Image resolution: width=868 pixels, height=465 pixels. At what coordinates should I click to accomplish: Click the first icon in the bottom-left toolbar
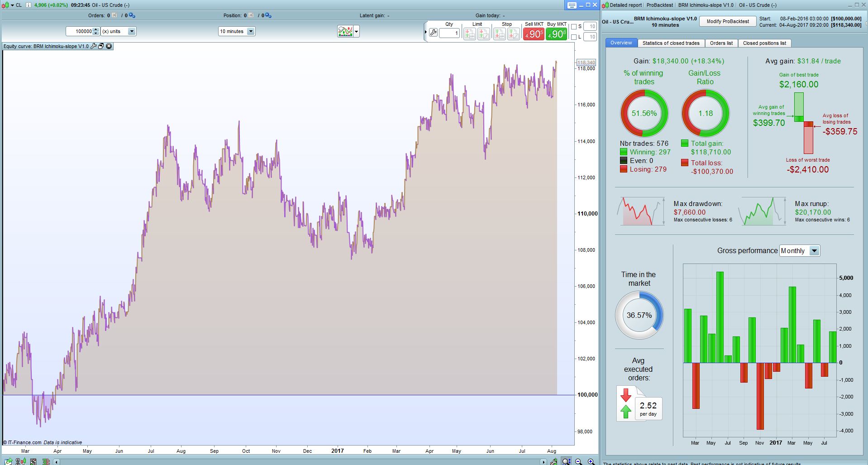[9, 462]
